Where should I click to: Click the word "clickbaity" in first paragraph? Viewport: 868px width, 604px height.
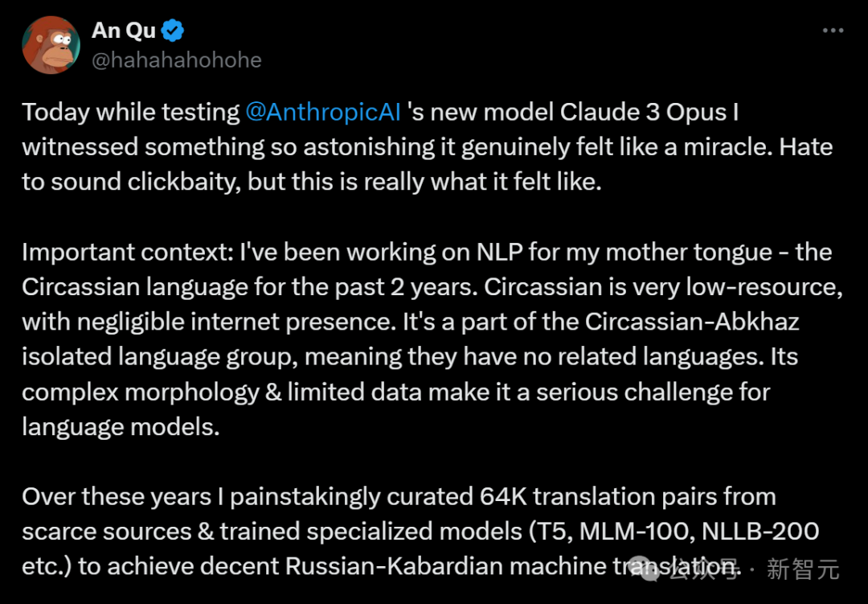(184, 183)
